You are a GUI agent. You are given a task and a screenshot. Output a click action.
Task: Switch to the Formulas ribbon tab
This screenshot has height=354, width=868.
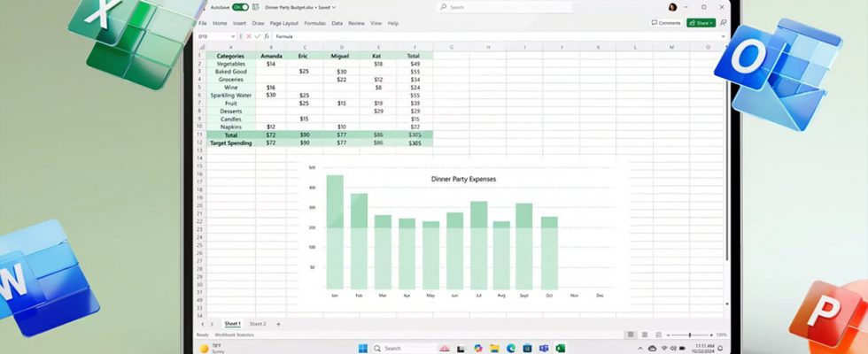315,23
